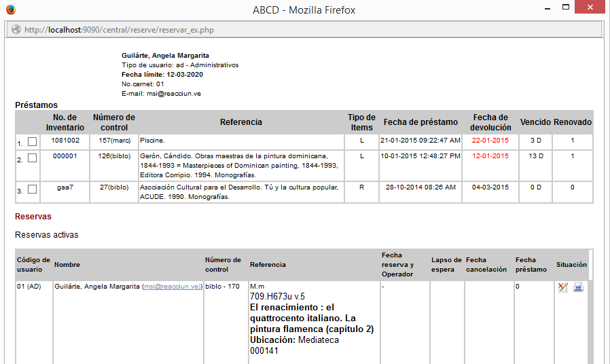Click the No. de Inventario column header
Viewport: 610px width, 364px height.
click(65, 122)
